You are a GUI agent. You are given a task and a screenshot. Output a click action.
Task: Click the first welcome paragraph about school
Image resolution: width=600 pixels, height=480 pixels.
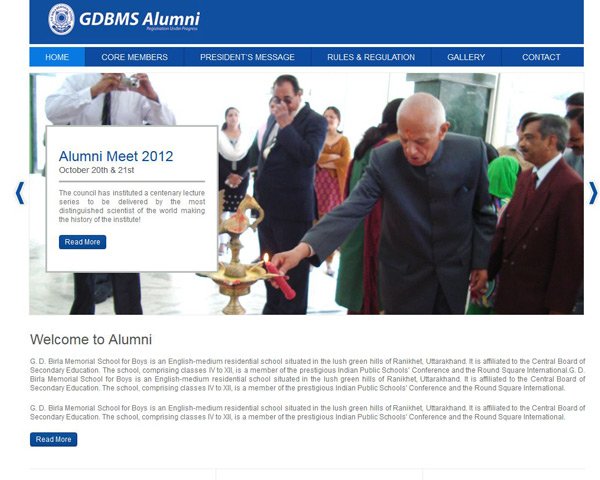click(x=308, y=374)
